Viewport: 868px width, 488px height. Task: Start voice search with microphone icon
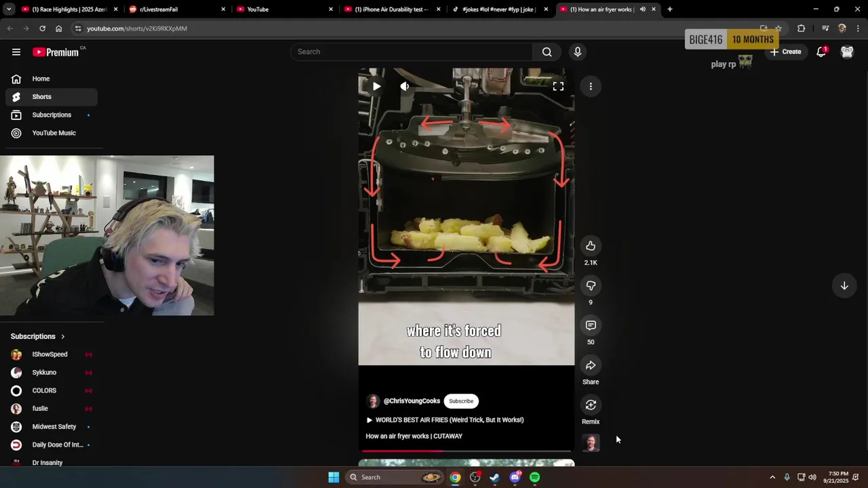click(578, 52)
